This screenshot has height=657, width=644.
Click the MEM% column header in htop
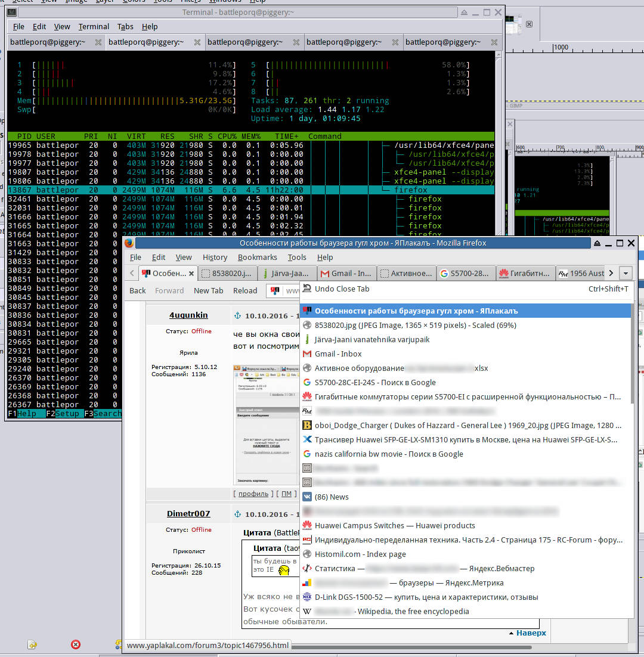pos(251,136)
